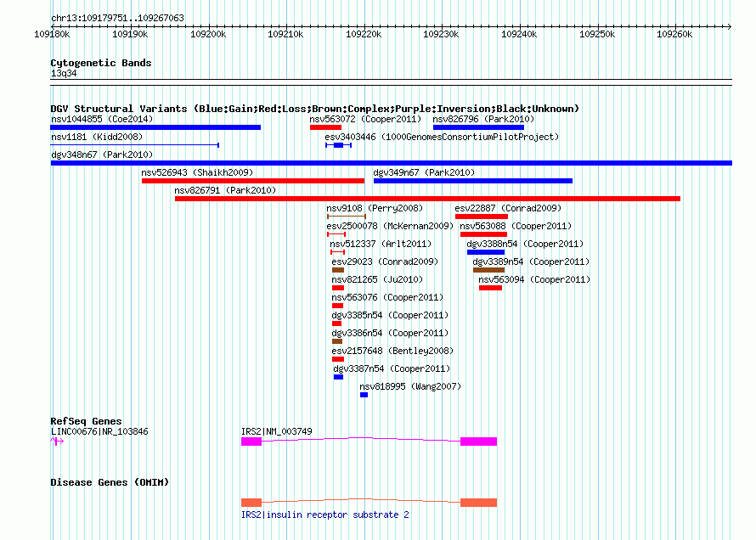The image size is (756, 540).
Task: Open dgv3385n54 (Cooper2011) label
Action: pyautogui.click(x=390, y=315)
